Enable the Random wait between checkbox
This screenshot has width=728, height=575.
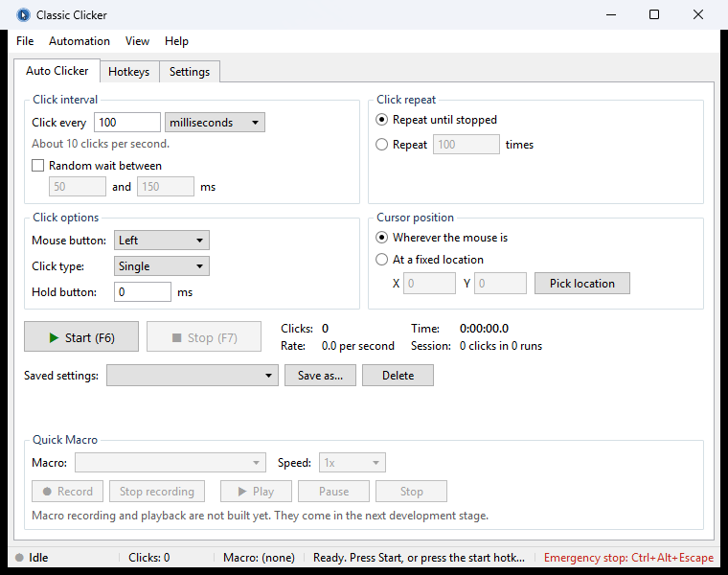tap(37, 166)
